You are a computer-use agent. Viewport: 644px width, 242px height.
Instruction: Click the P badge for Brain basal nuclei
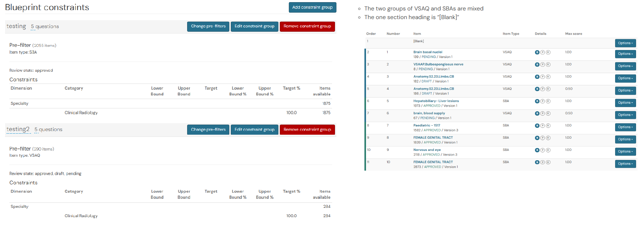tap(542, 52)
